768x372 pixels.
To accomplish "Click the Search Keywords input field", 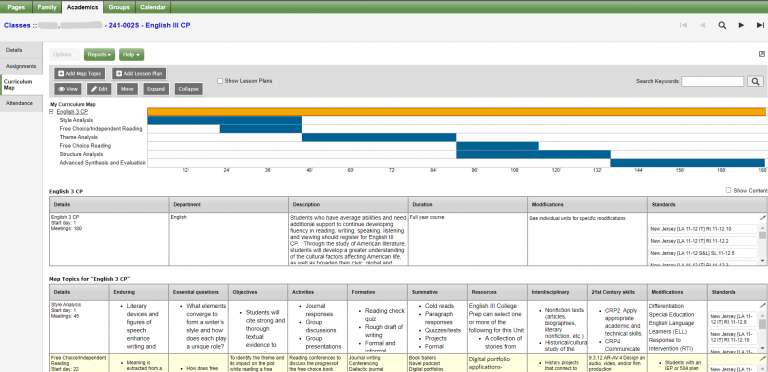I will 713,81.
